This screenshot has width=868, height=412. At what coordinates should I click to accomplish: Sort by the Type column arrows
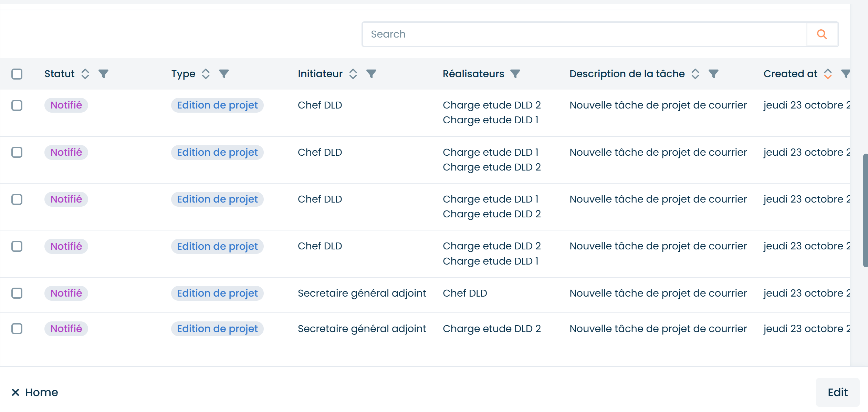click(206, 74)
